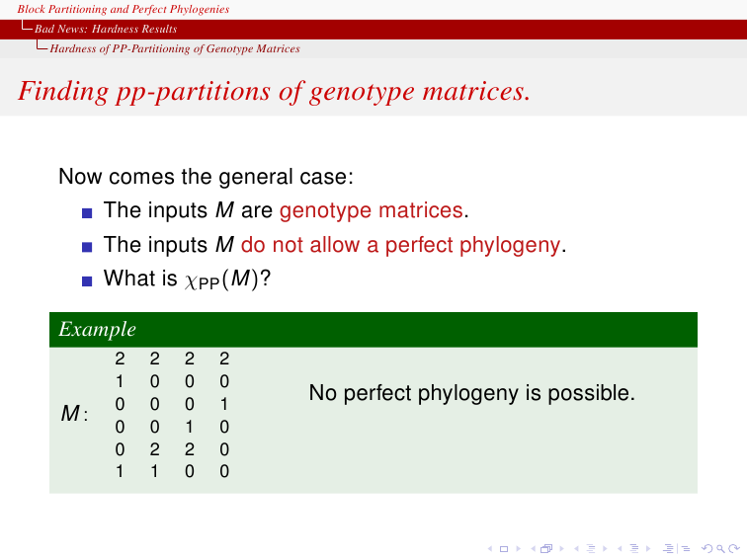Go to next subsection arrow
This screenshot has height=560, width=747.
[x=605, y=548]
